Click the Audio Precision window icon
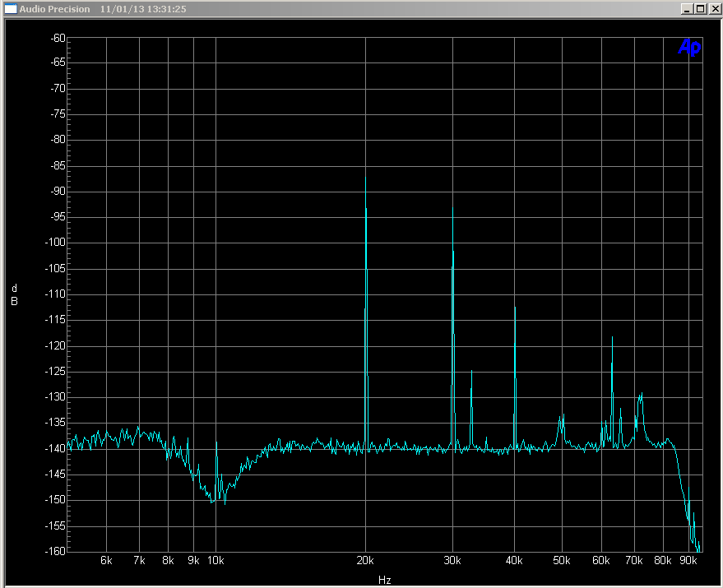Viewport: 723px width, 588px height. click(x=11, y=9)
